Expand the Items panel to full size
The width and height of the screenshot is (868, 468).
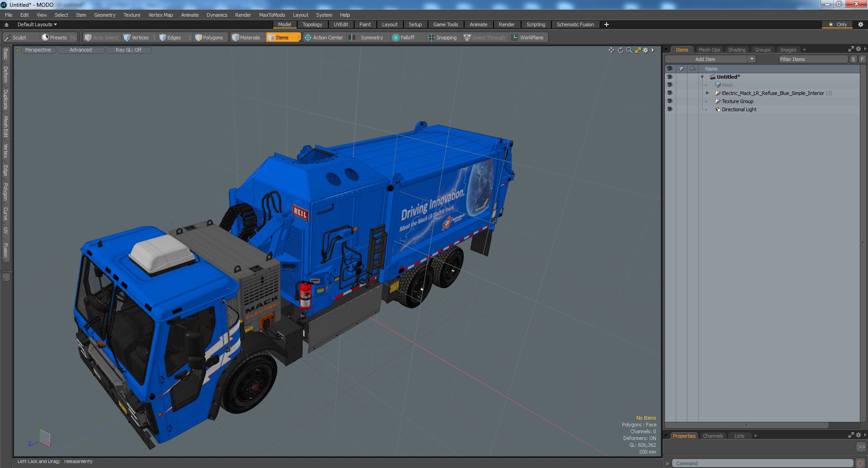pyautogui.click(x=851, y=49)
